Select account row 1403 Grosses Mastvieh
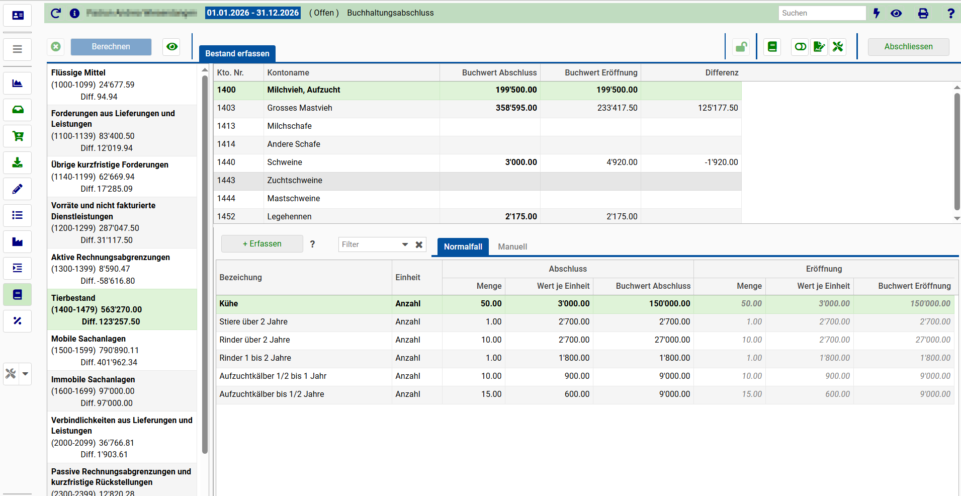Image resolution: width=961 pixels, height=496 pixels. pos(477,108)
